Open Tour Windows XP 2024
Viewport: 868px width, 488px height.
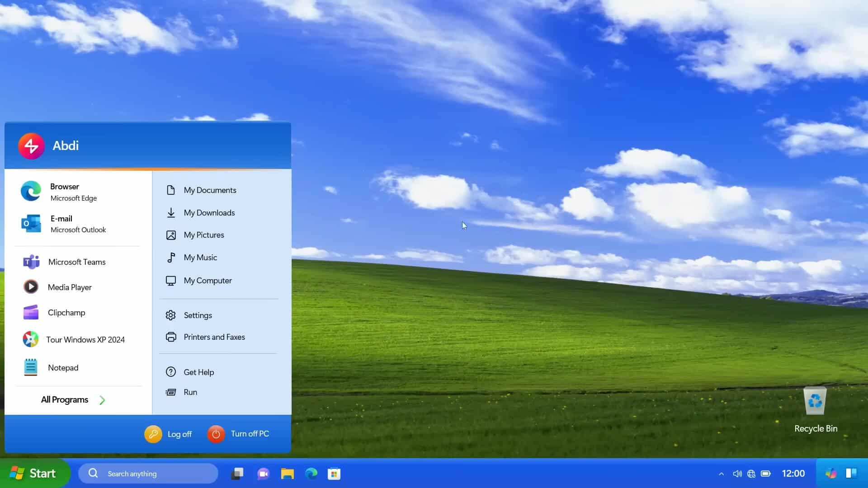tap(85, 339)
